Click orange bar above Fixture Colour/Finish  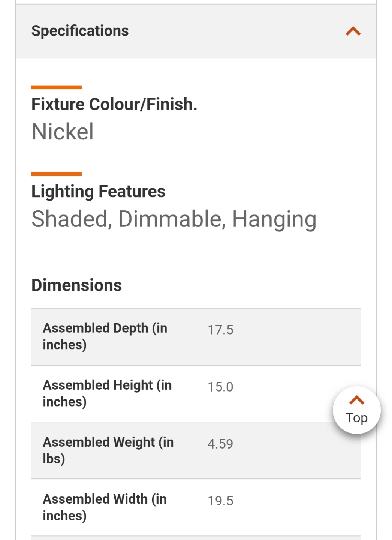(x=56, y=87)
